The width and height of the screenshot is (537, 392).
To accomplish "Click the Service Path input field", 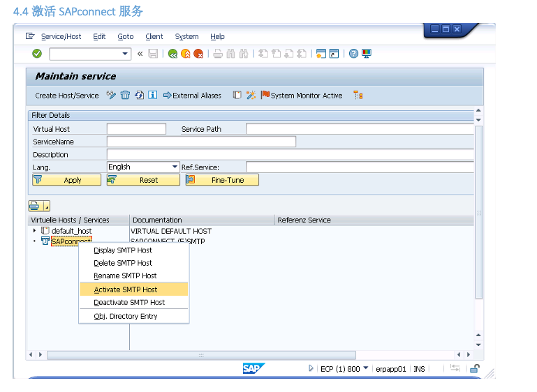I will tap(360, 129).
